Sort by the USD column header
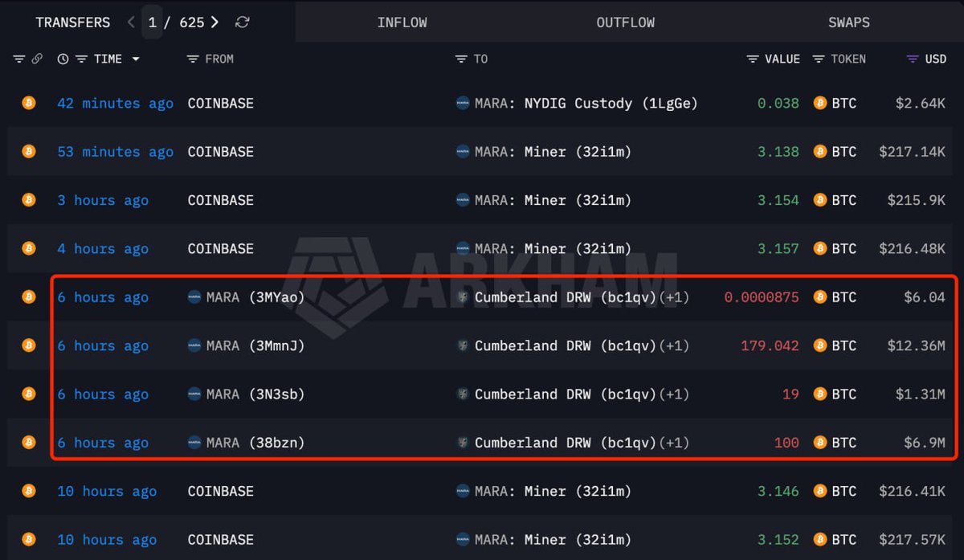Image resolution: width=964 pixels, height=560 pixels. pos(935,59)
